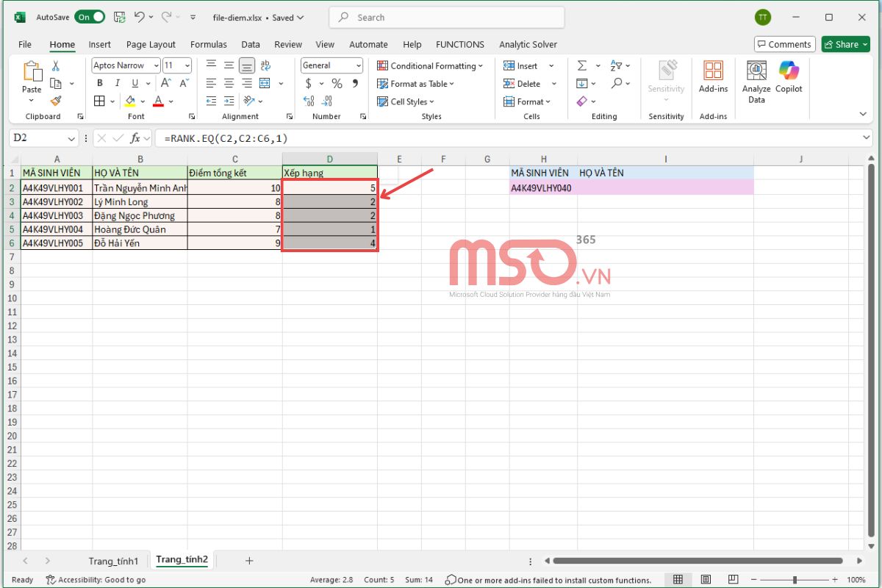The height and width of the screenshot is (588, 882).
Task: Decrease indent in Alignment group
Action: tap(211, 101)
